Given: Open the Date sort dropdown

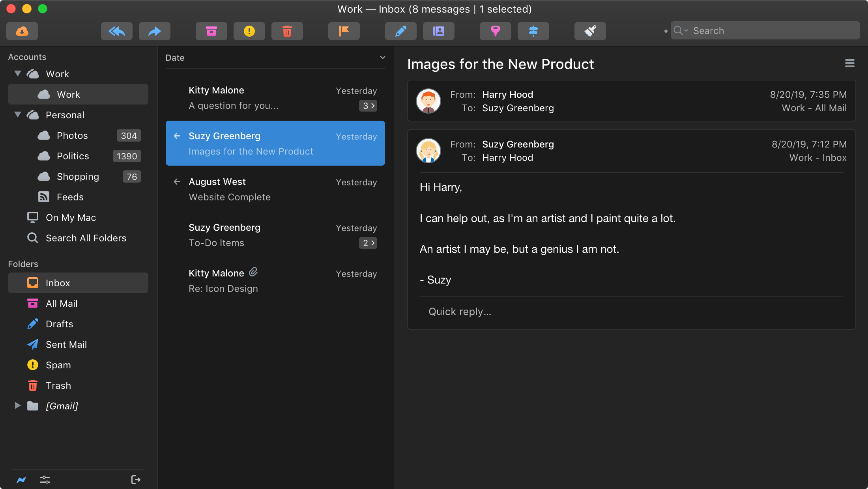Looking at the screenshot, I should coord(382,58).
